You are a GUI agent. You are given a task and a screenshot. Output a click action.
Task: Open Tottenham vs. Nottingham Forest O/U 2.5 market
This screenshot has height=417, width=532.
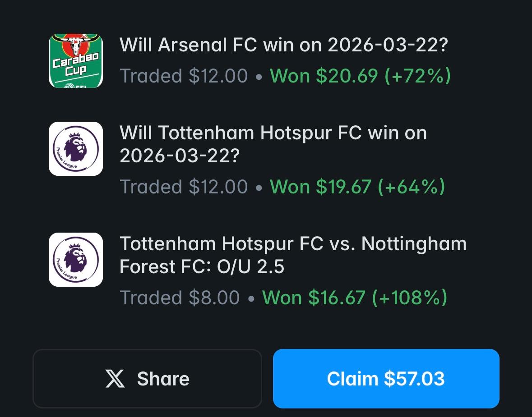[x=293, y=255]
